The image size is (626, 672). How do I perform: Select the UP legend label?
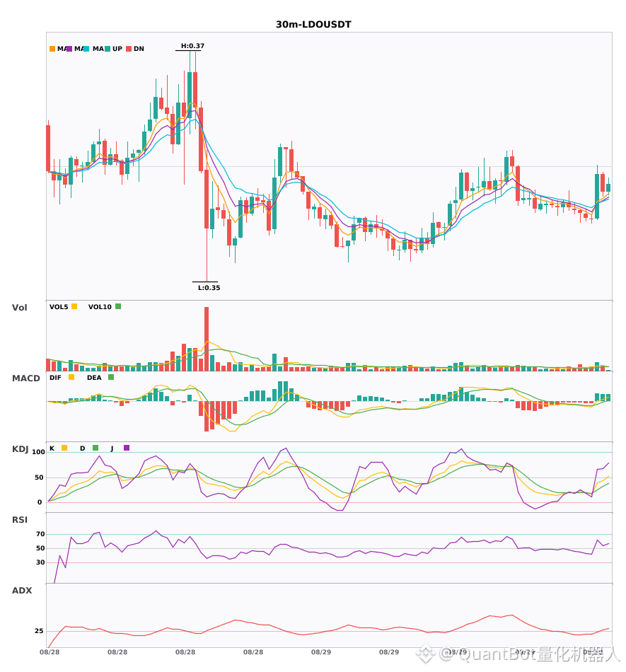(x=117, y=49)
